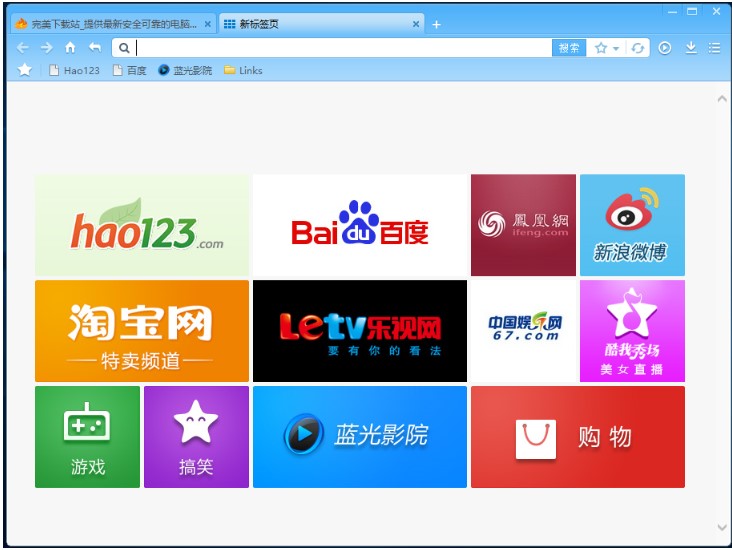The image size is (732, 550).
Task: Click the undo closed tab arrow
Action: (95, 47)
